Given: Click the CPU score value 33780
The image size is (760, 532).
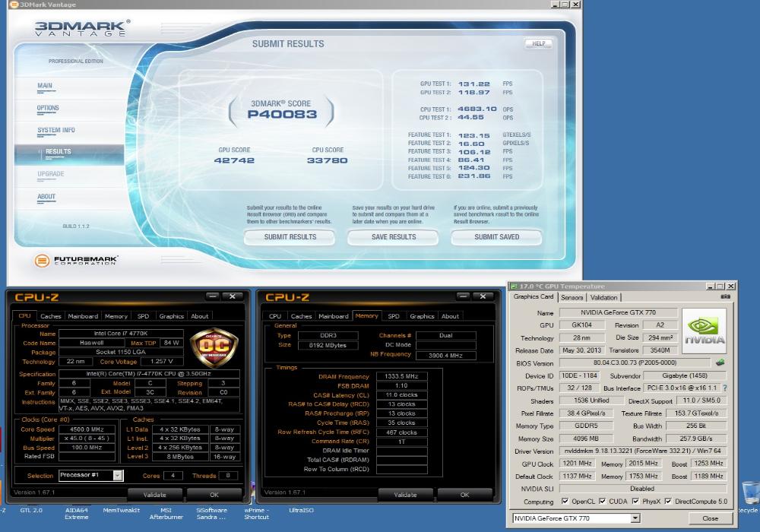Looking at the screenshot, I should (x=327, y=160).
